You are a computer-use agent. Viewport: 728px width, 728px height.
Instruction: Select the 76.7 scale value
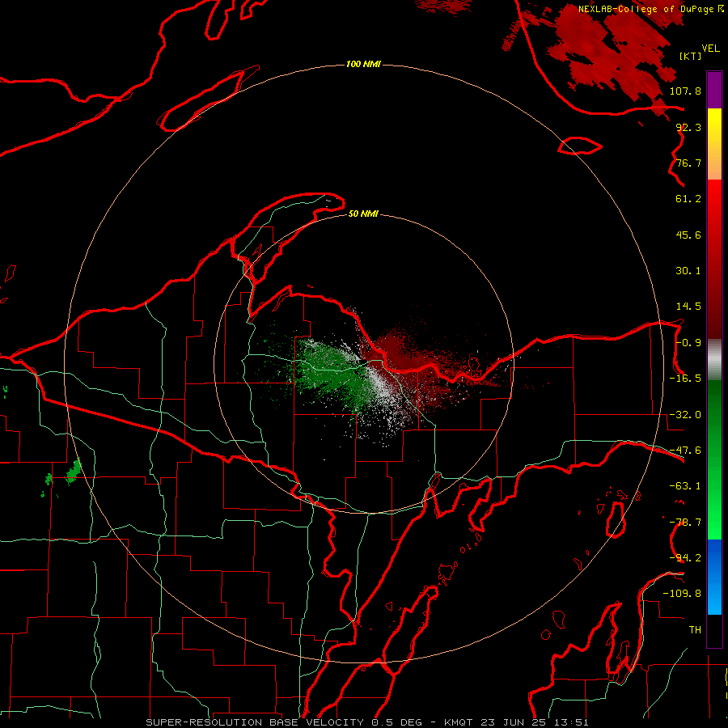(688, 163)
